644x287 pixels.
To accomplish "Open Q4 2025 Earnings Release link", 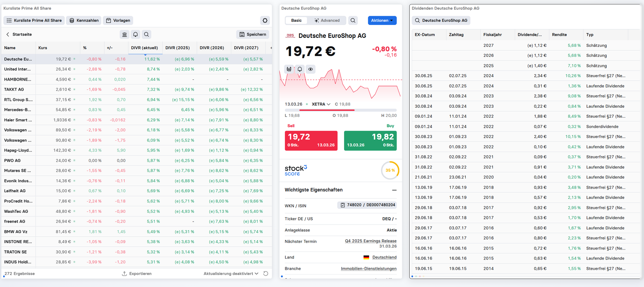I will (370, 241).
